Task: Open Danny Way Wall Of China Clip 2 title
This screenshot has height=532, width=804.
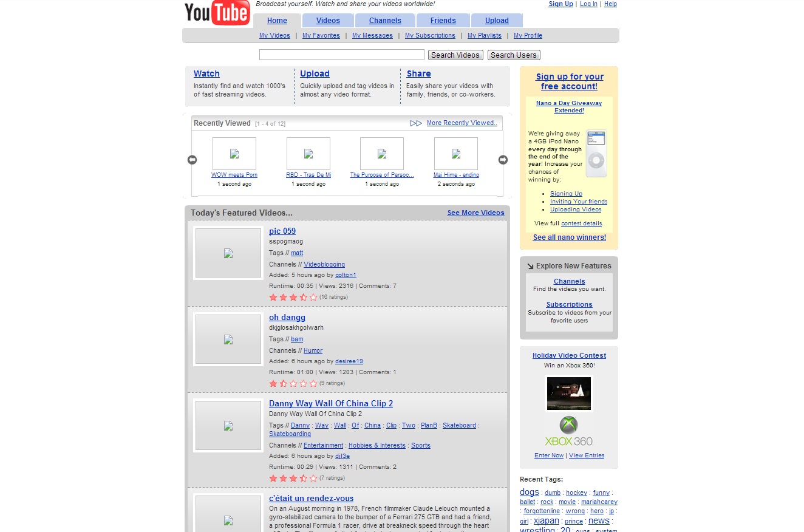Action: 331,403
